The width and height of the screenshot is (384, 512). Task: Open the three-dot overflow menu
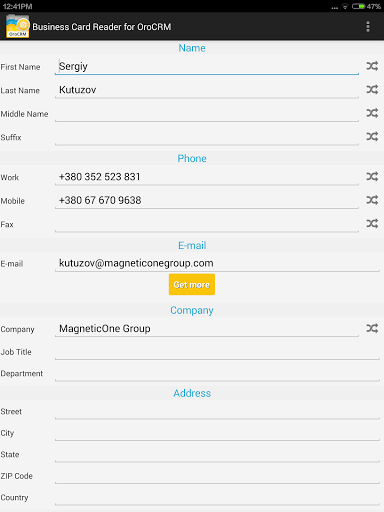[x=368, y=27]
